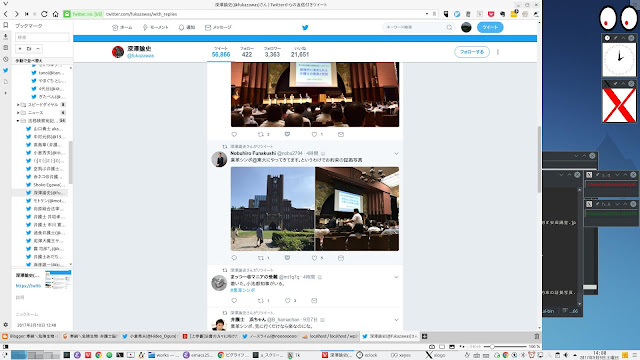Open dropdown on 浜ちゃん tweet

coord(396,320)
